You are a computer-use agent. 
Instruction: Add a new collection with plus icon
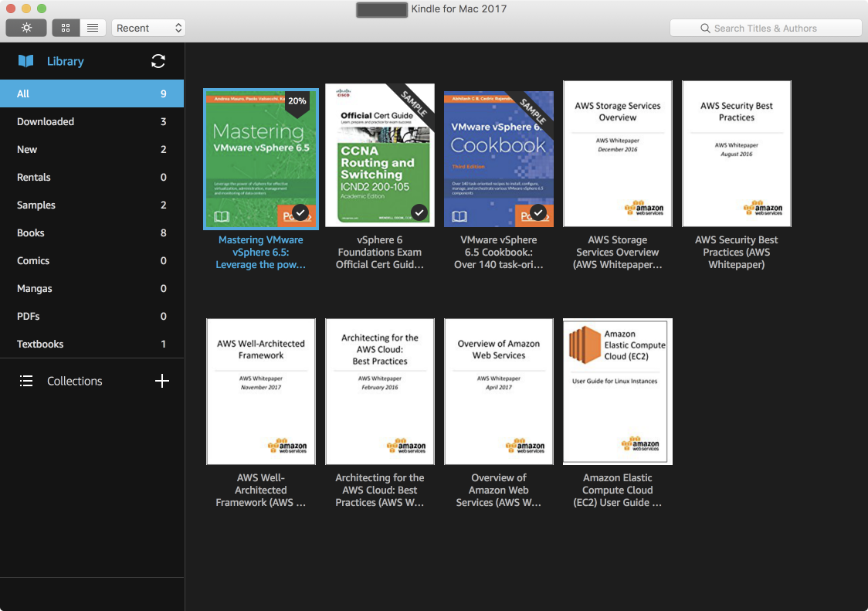[161, 381]
